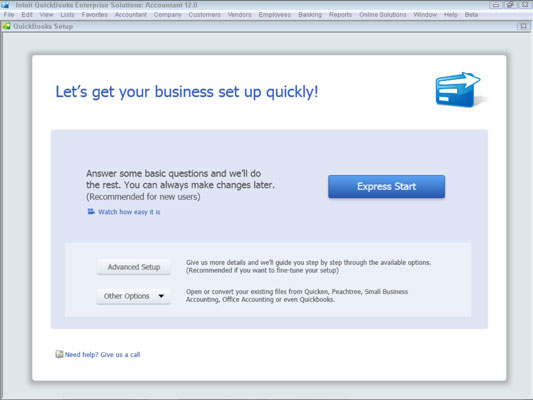This screenshot has width=533, height=400.
Task: Open the Company menu
Action: point(167,15)
